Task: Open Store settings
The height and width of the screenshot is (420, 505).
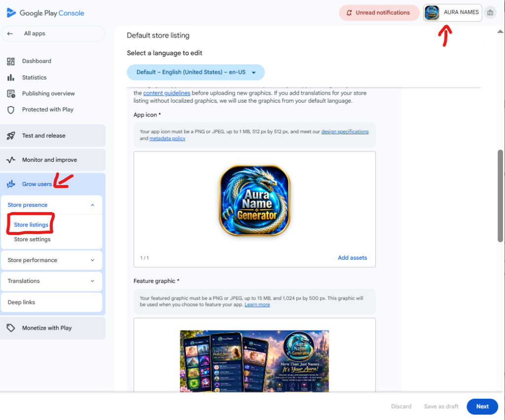Action: 32,239
